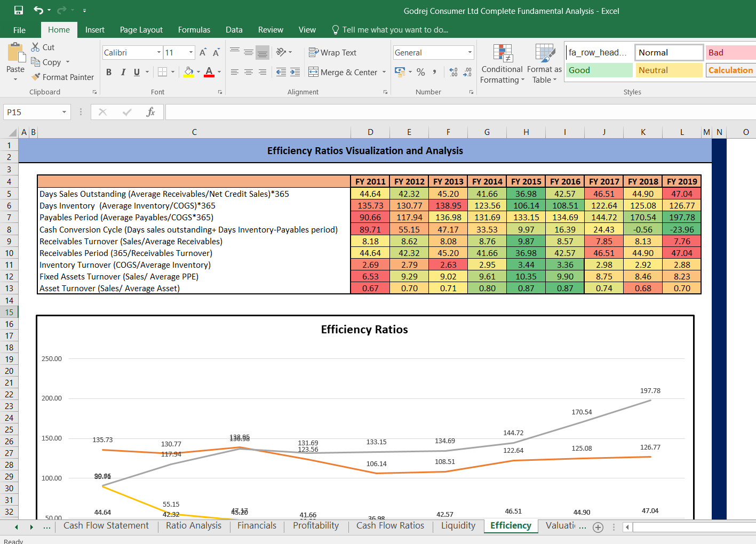This screenshot has width=756, height=544.
Task: Apply Percent Style format
Action: click(x=421, y=72)
